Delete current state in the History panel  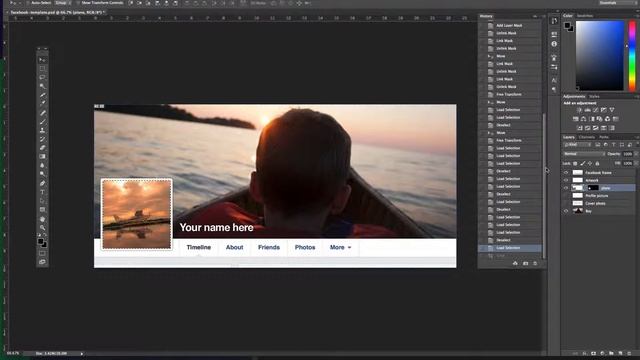click(535, 264)
